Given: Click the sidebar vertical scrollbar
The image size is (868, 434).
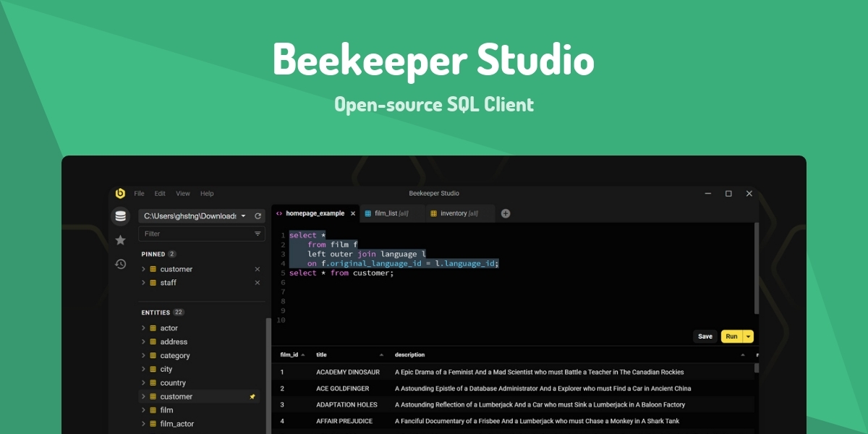Looking at the screenshot, I should click(x=268, y=375).
